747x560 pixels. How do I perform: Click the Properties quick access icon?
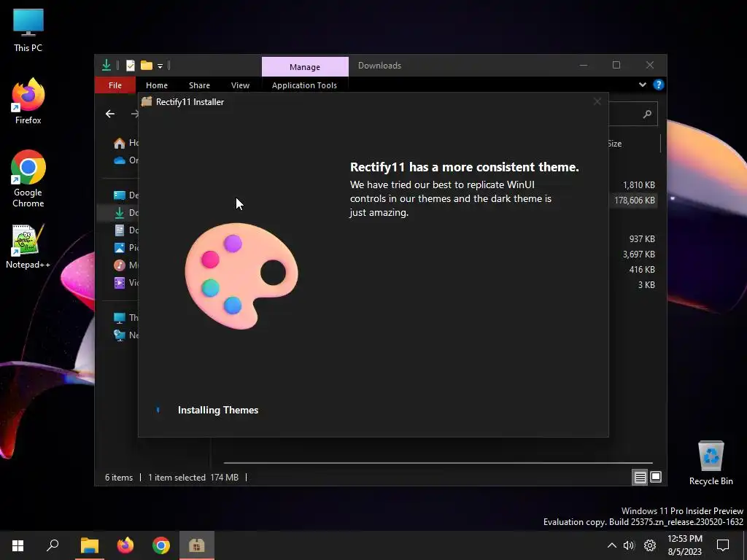point(130,65)
